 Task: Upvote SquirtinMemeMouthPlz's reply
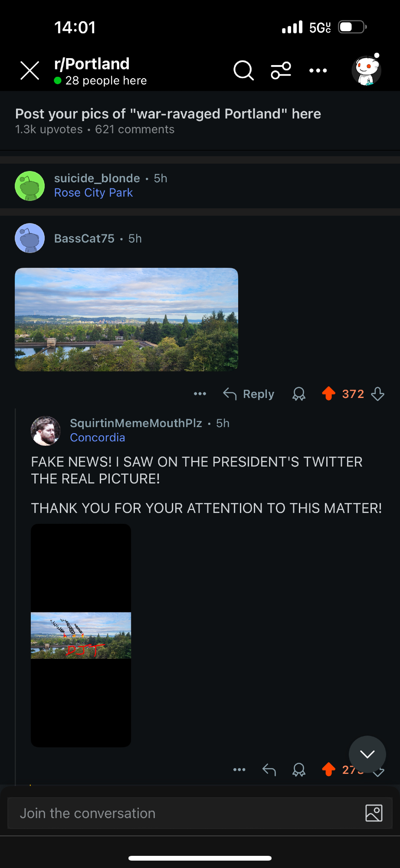click(329, 769)
